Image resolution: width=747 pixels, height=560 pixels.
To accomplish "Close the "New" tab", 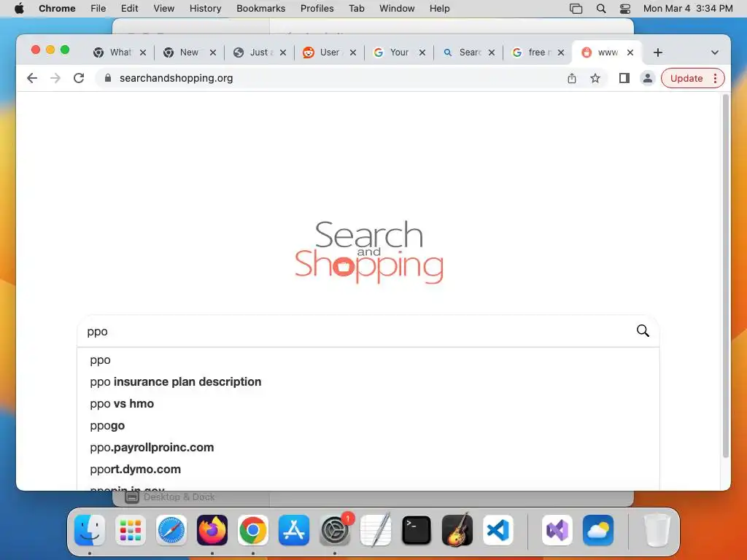I will tap(213, 52).
